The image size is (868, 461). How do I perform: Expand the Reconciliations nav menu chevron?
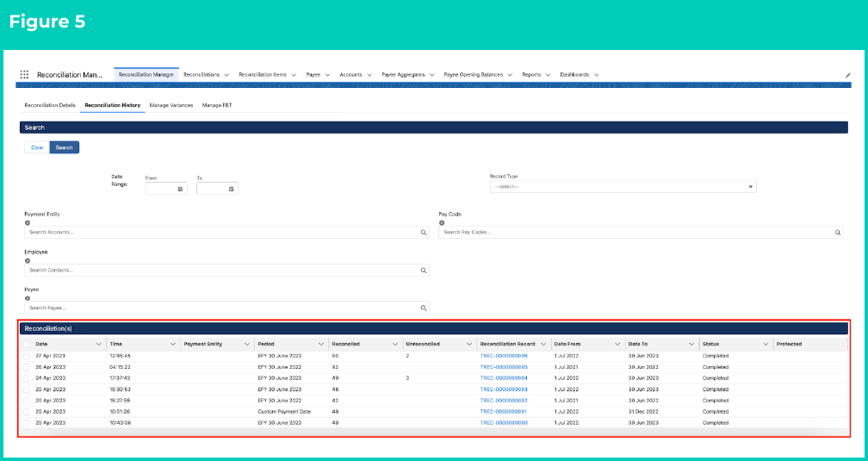click(226, 75)
